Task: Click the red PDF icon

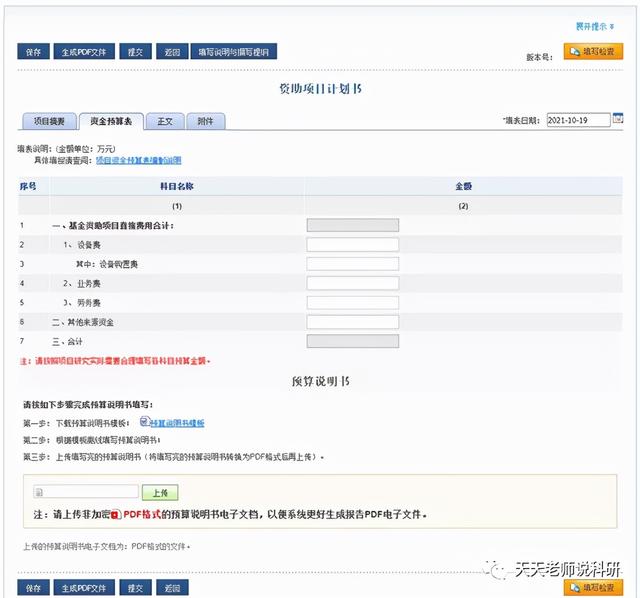Action: pos(116,515)
